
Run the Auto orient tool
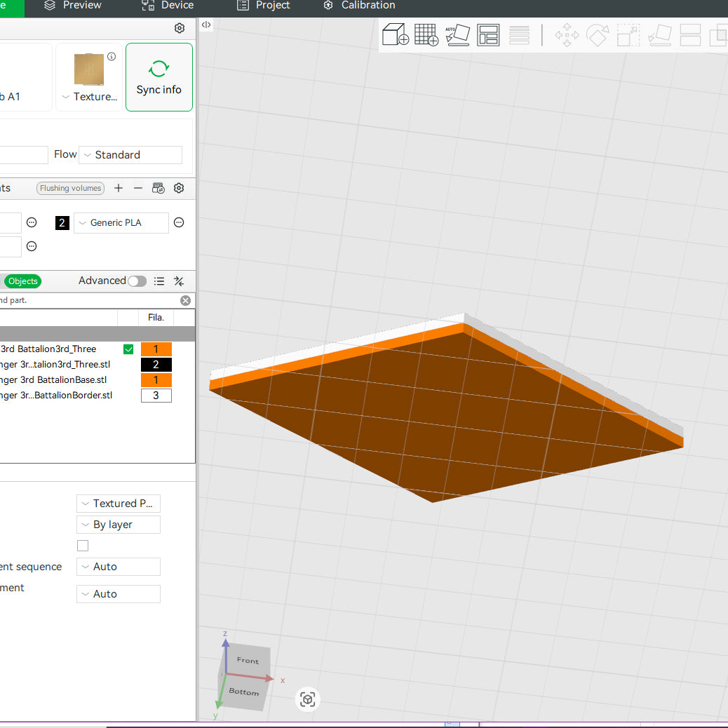[x=457, y=34]
